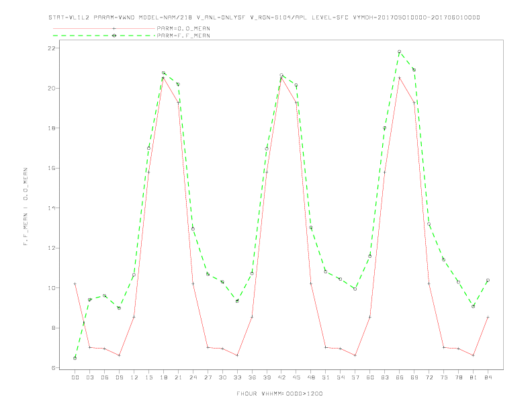Click the red plus point at hour 84

tap(488, 317)
